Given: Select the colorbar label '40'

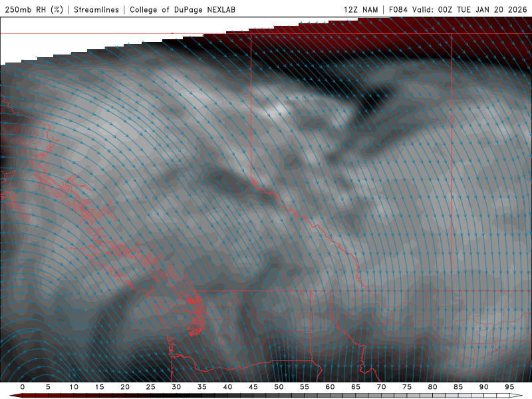Looking at the screenshot, I should coord(227,387).
